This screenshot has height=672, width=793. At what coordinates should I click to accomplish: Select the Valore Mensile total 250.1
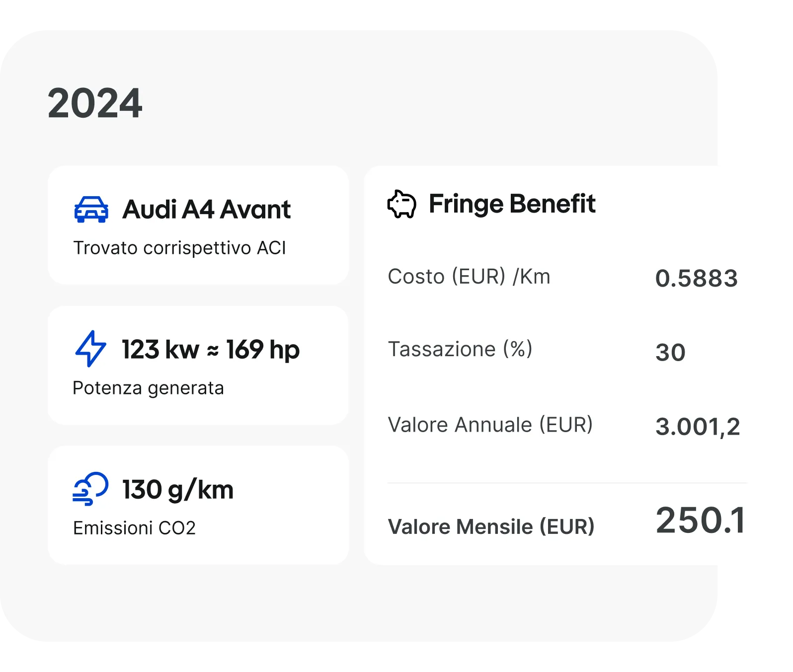point(698,520)
